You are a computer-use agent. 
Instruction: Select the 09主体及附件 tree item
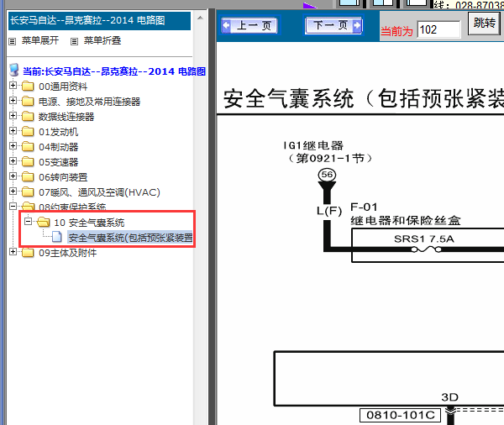(67, 253)
